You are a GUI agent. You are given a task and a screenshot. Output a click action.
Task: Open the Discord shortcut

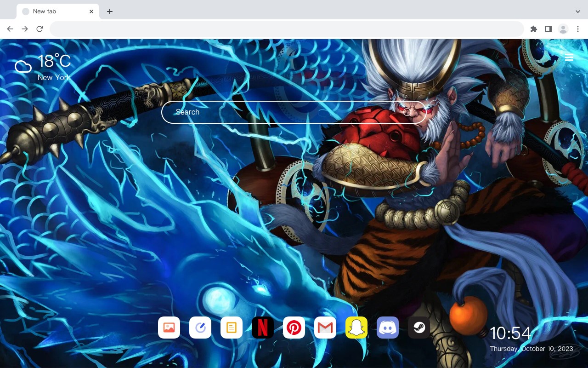388,328
